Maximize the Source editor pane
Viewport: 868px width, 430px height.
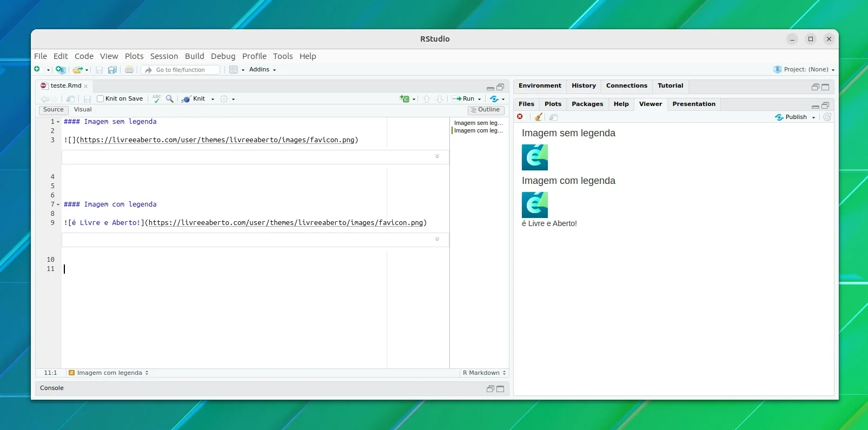tap(500, 87)
